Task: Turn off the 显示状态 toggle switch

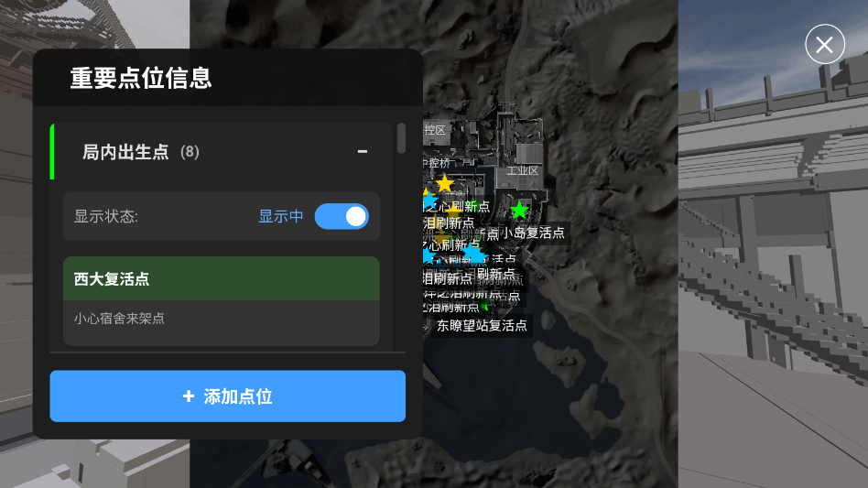Action: coord(342,216)
